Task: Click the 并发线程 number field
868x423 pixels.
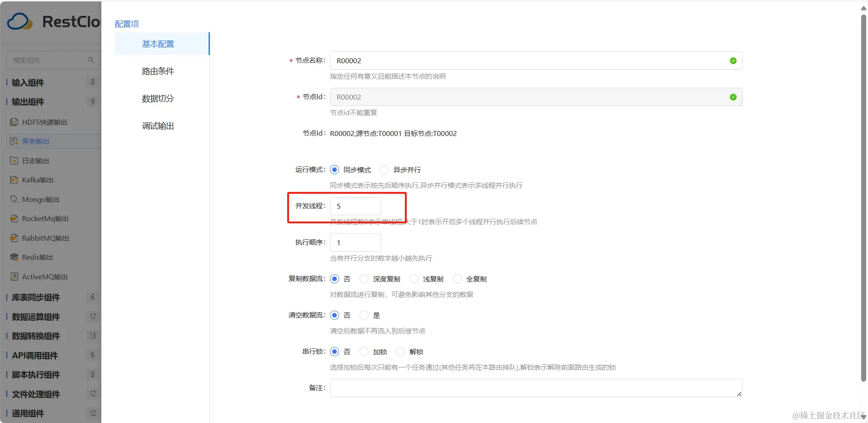Action: [355, 206]
